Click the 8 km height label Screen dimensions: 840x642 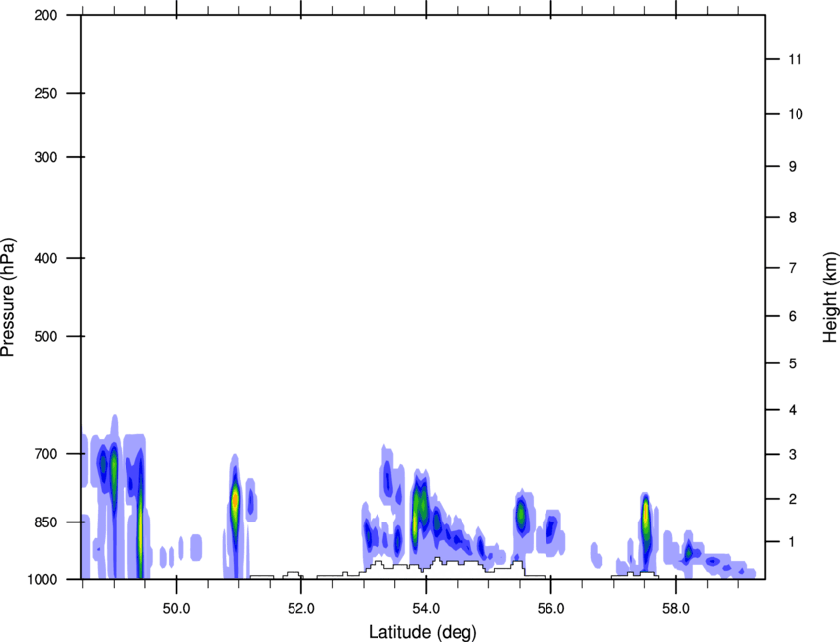click(x=793, y=217)
